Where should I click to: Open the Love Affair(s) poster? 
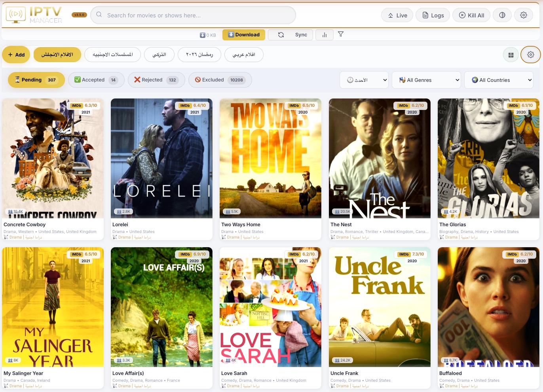point(161,307)
